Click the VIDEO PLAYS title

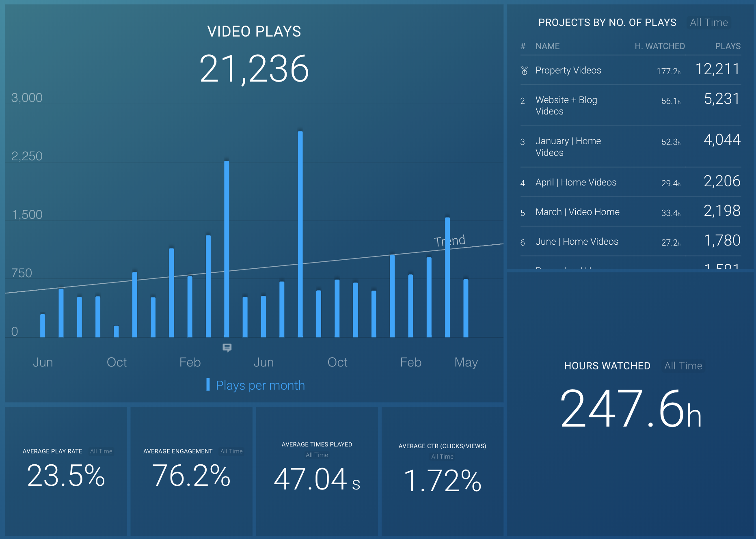coord(254,32)
